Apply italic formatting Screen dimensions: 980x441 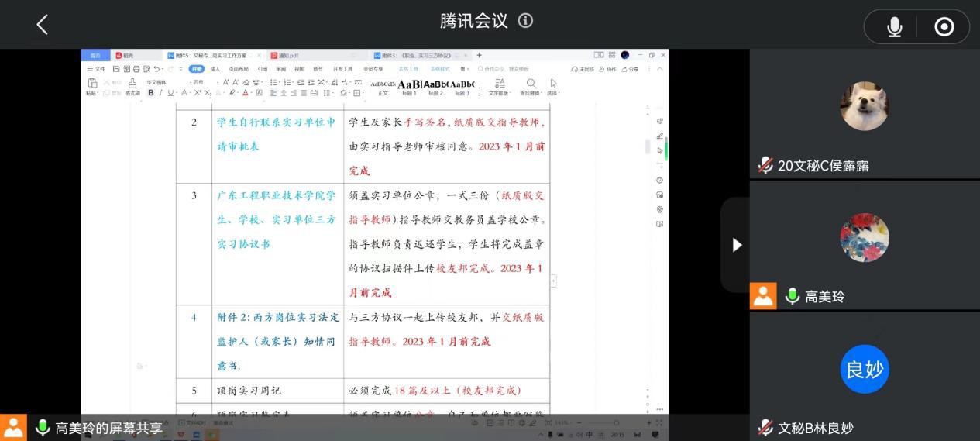coord(160,93)
